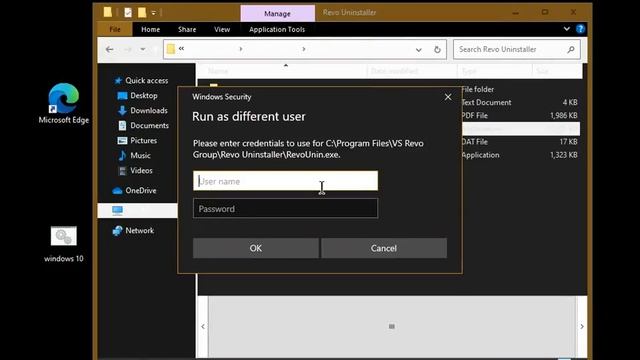Viewport: 640px width, 360px height.
Task: Click the Search Revo Uninstaller box
Action: [x=517, y=49]
